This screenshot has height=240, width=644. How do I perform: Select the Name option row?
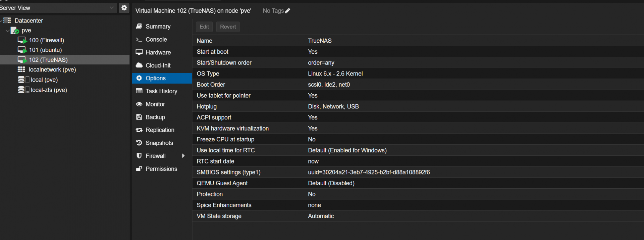click(419, 41)
